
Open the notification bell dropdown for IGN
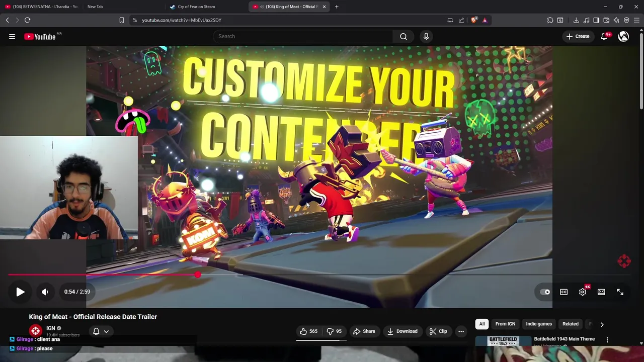click(101, 331)
